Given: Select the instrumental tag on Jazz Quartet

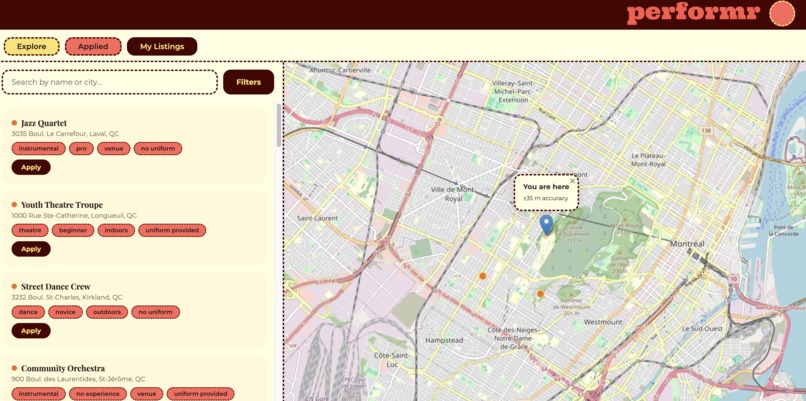Looking at the screenshot, I should pos(39,149).
